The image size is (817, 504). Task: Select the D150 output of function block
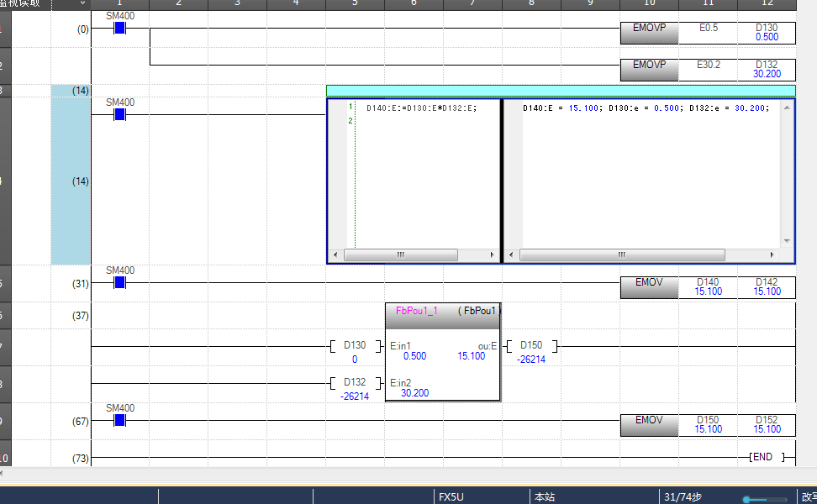tap(531, 345)
